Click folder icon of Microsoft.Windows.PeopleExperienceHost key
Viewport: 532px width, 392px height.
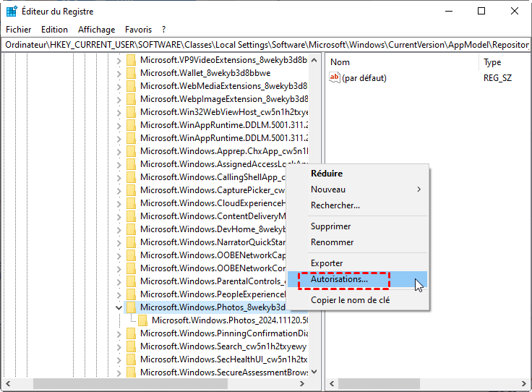click(x=131, y=294)
